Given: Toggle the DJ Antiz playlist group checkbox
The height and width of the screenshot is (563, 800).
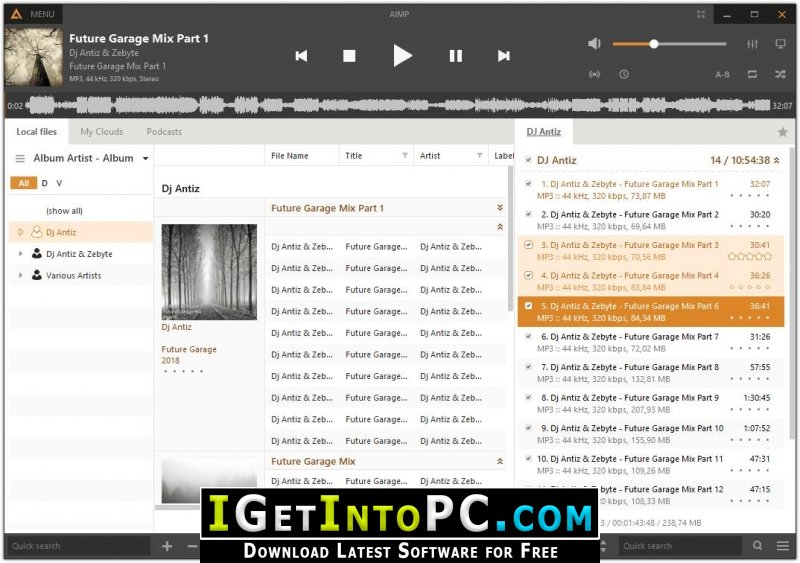Looking at the screenshot, I should pyautogui.click(x=529, y=160).
